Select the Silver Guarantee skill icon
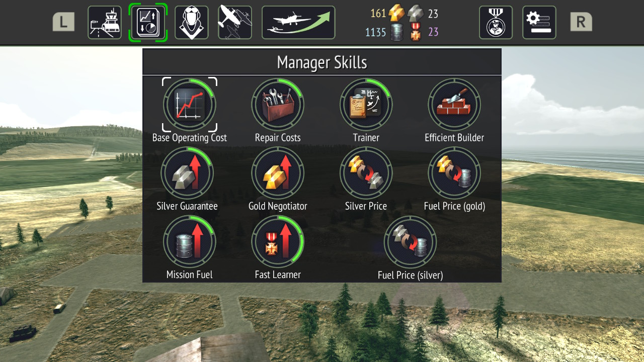644x362 pixels. (187, 173)
